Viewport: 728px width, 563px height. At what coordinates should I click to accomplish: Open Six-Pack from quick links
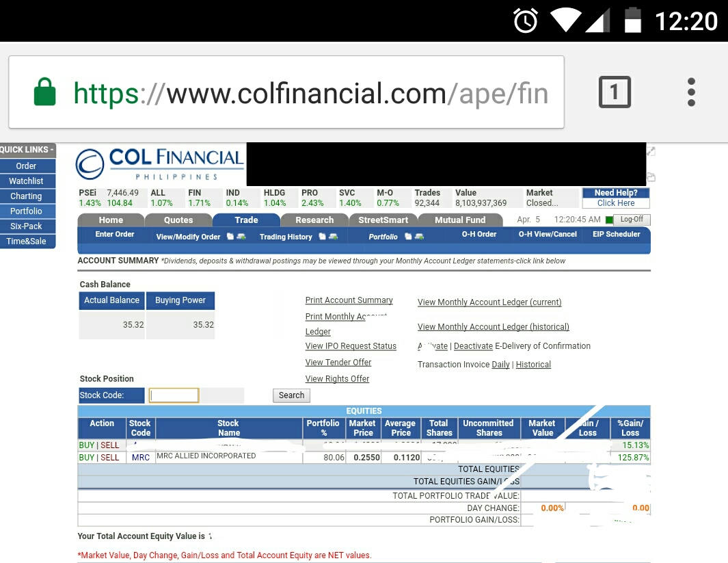pyautogui.click(x=27, y=226)
